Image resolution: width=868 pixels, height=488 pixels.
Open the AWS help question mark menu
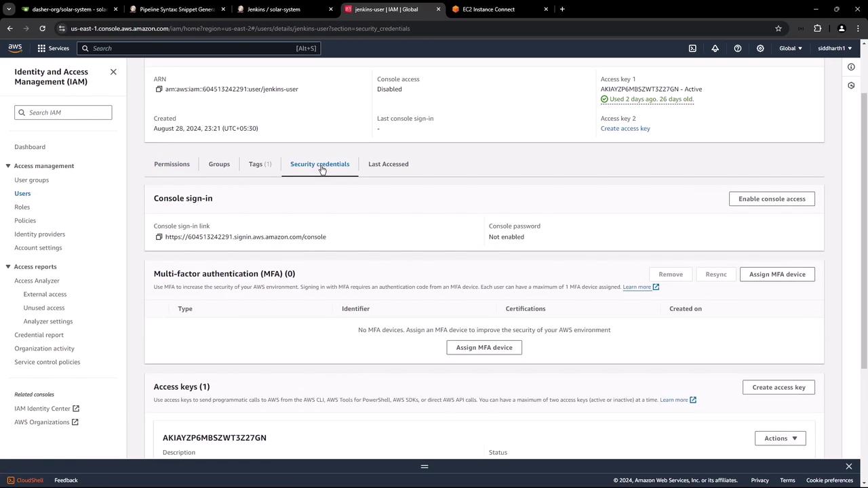[x=738, y=48]
